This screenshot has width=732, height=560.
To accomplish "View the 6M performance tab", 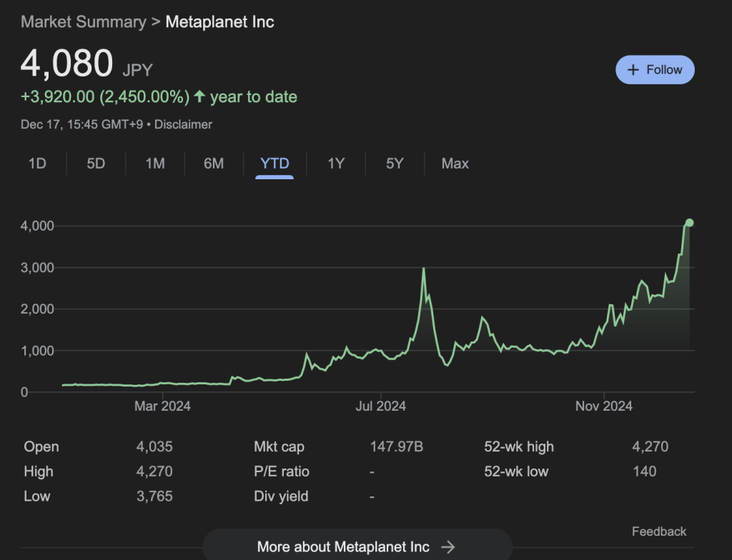I will (212, 164).
